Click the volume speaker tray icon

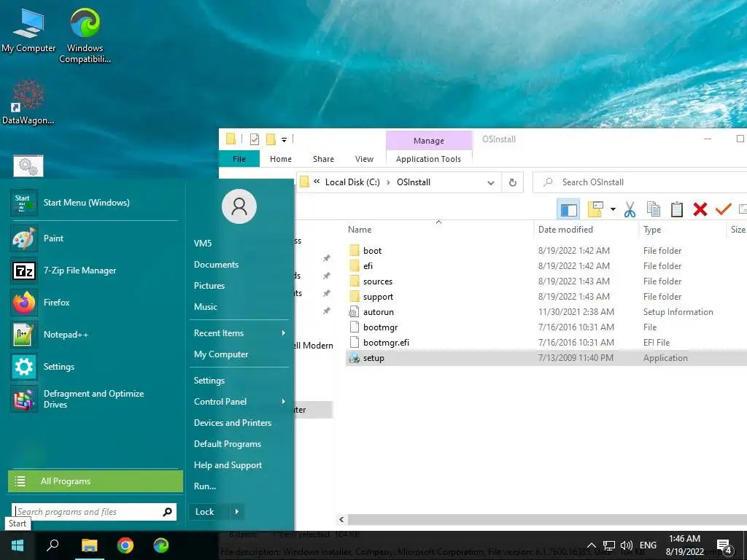click(627, 545)
